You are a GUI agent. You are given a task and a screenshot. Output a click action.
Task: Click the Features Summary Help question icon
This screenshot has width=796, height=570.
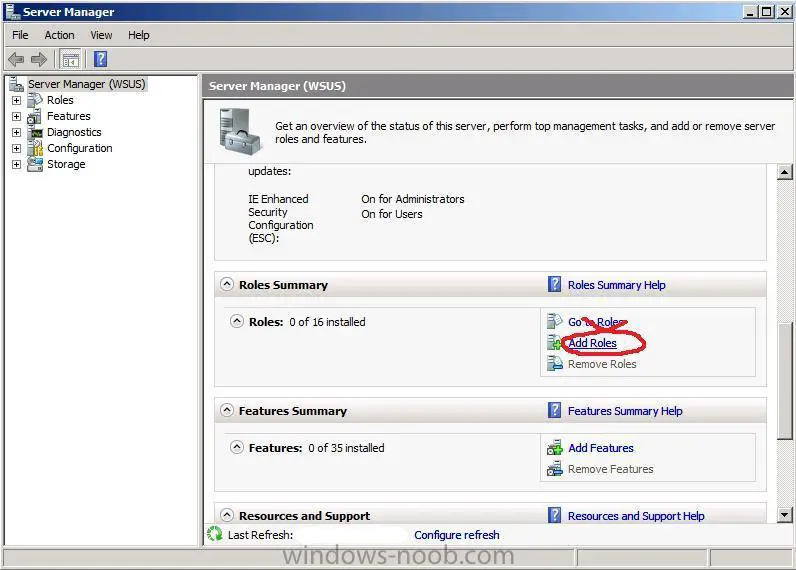pos(555,410)
